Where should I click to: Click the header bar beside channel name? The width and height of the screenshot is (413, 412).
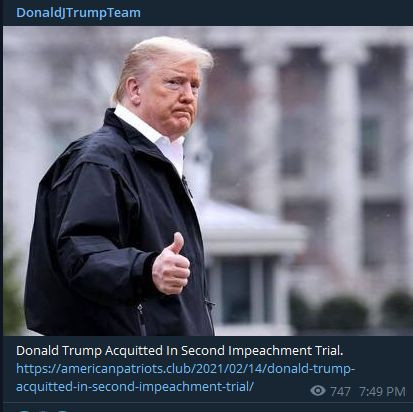click(277, 13)
